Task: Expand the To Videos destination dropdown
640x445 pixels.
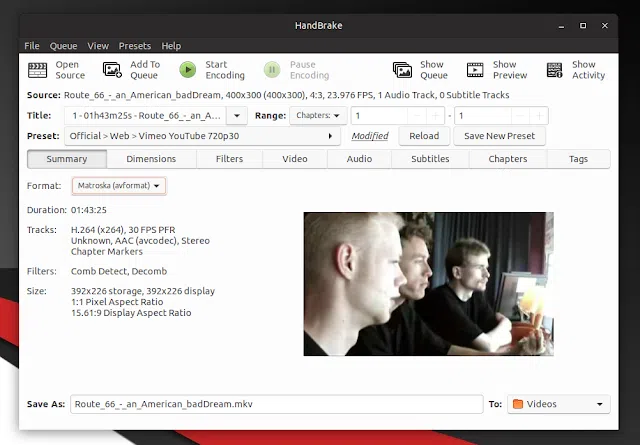Action: pos(559,404)
